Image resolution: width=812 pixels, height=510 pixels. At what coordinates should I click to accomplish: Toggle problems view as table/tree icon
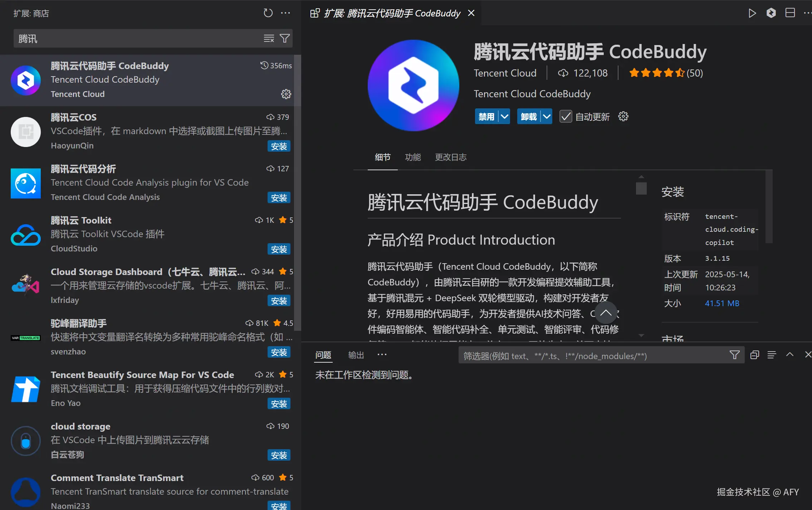coord(772,355)
